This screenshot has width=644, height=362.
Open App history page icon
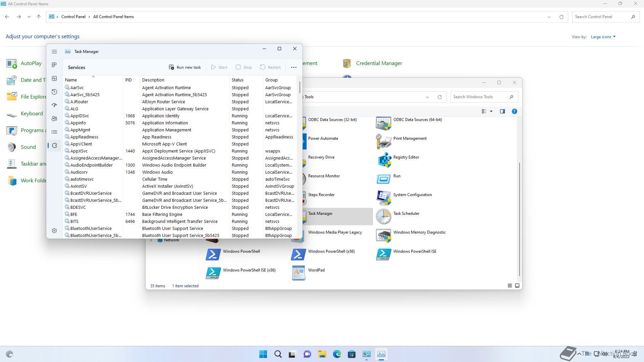[x=54, y=92]
